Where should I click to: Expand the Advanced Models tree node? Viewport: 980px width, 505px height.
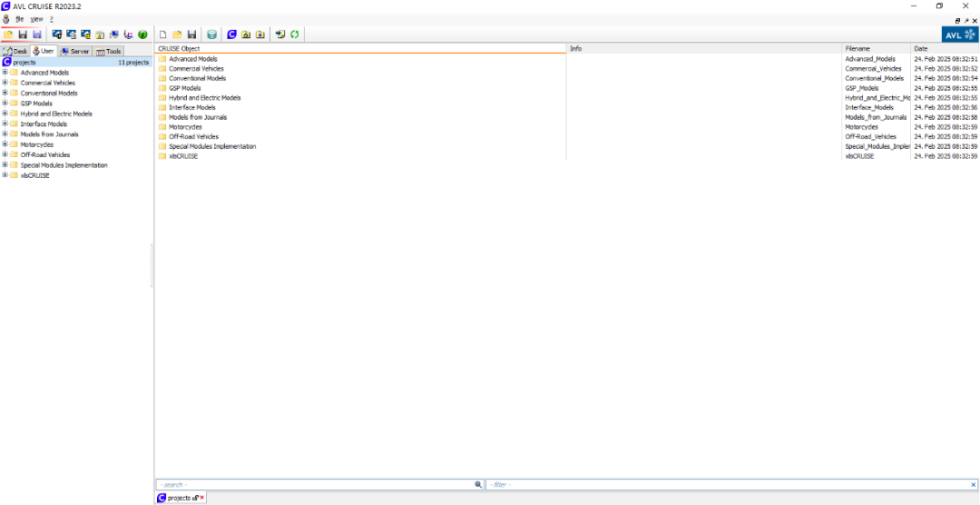click(5, 73)
